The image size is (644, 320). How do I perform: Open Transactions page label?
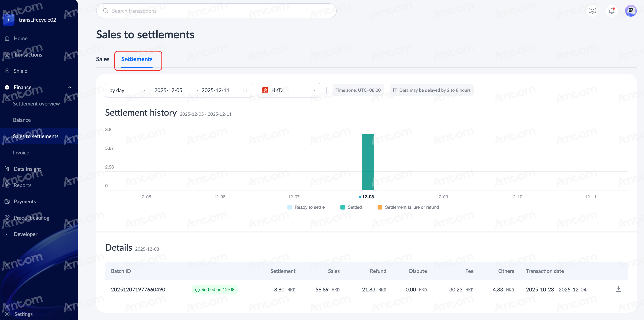click(28, 55)
